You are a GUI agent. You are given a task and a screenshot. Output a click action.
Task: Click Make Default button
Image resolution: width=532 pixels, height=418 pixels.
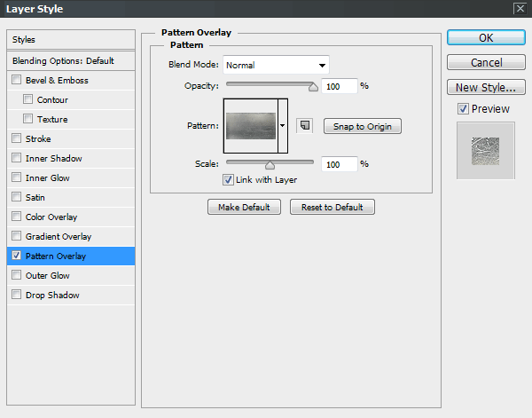point(244,207)
